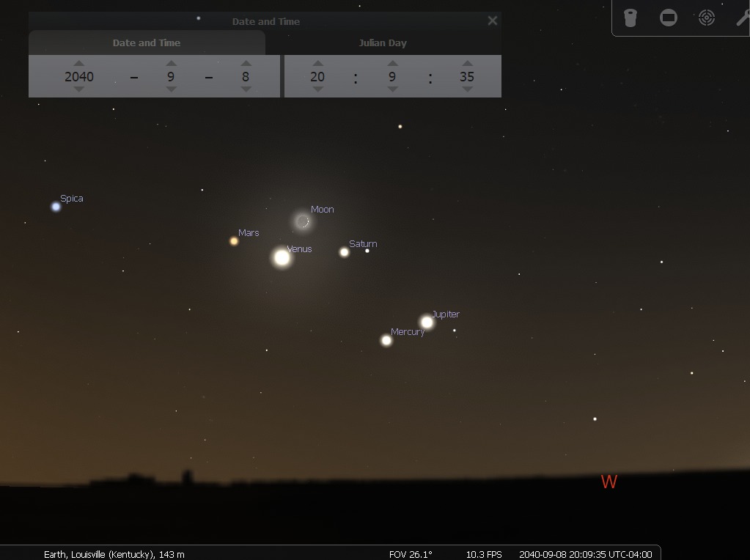
Task: Toggle the Telrad sight icon
Action: coord(707,18)
